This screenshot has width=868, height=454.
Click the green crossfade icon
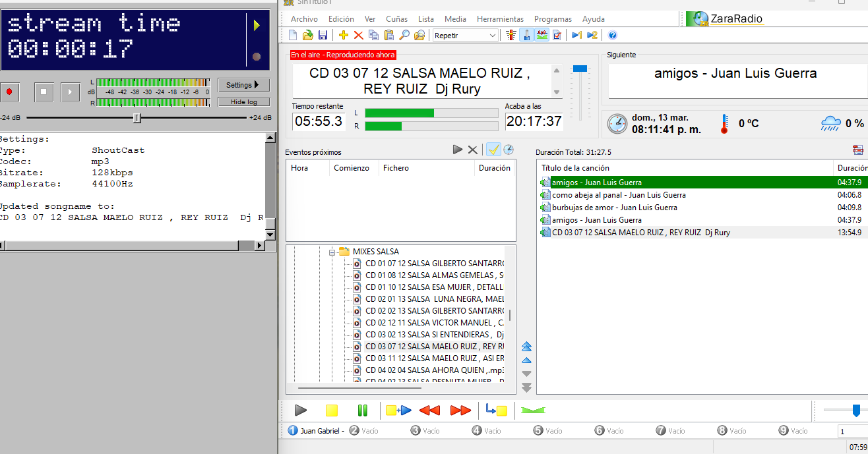[x=533, y=411]
